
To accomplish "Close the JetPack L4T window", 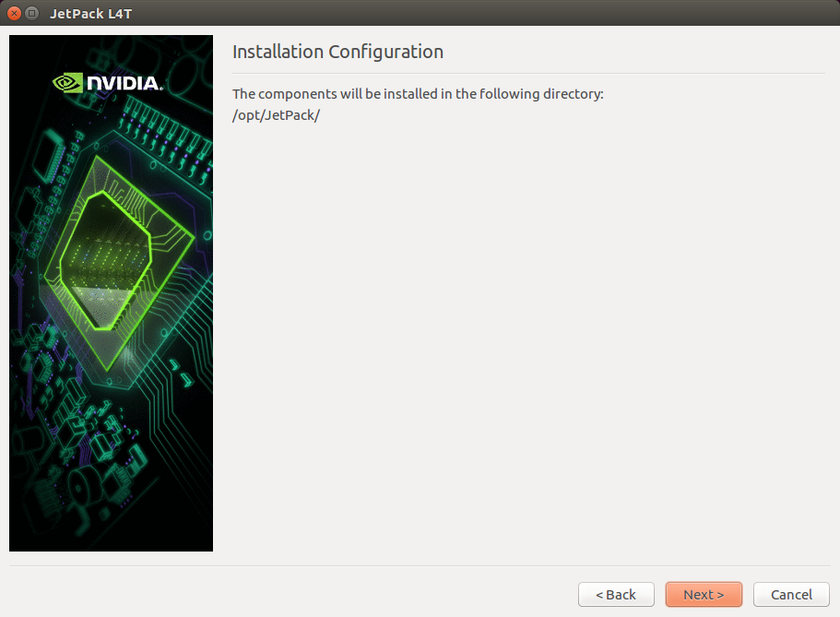I will click(x=15, y=13).
